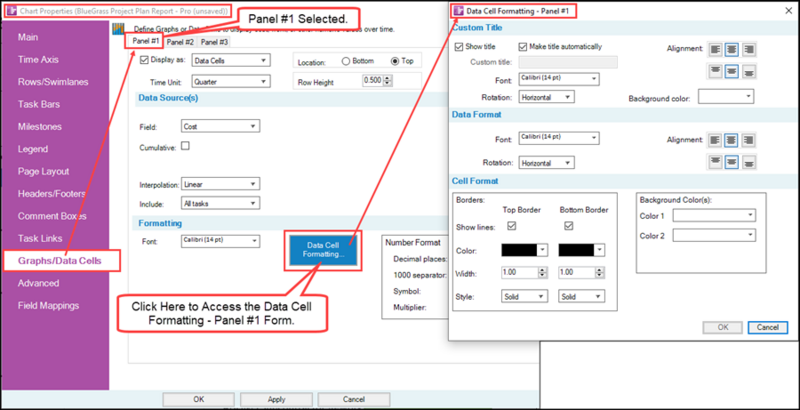Click the Row Height value field
The image size is (800, 410).
(x=373, y=80)
